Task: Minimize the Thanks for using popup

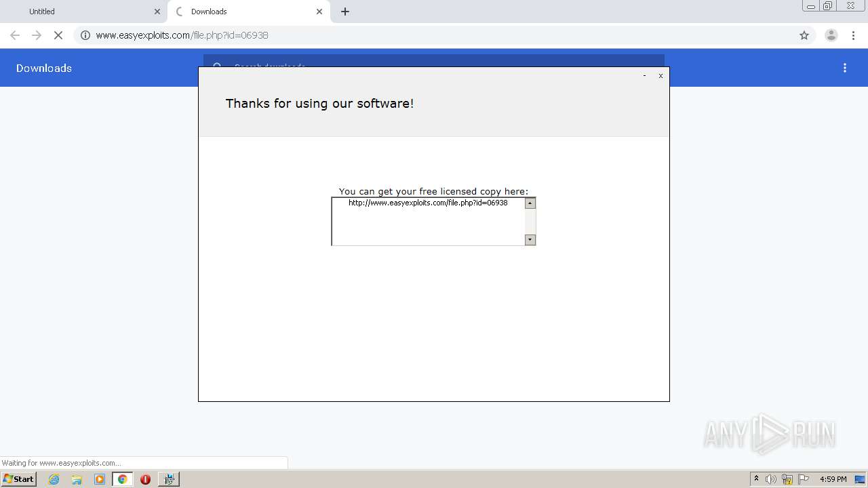Action: point(644,76)
